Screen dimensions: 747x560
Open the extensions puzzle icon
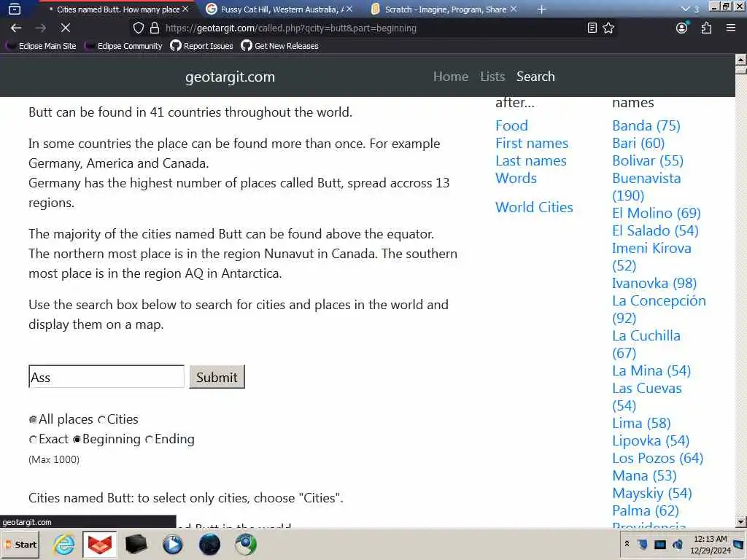click(706, 28)
